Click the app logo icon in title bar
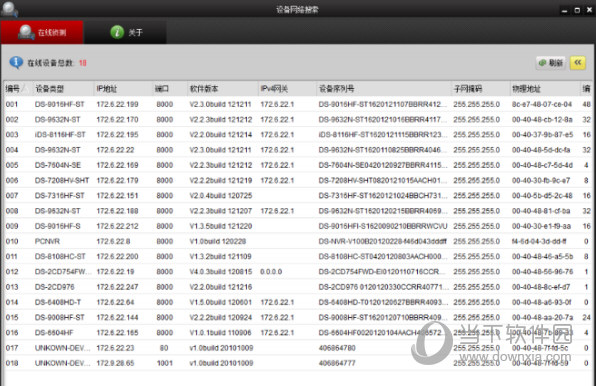 point(9,9)
